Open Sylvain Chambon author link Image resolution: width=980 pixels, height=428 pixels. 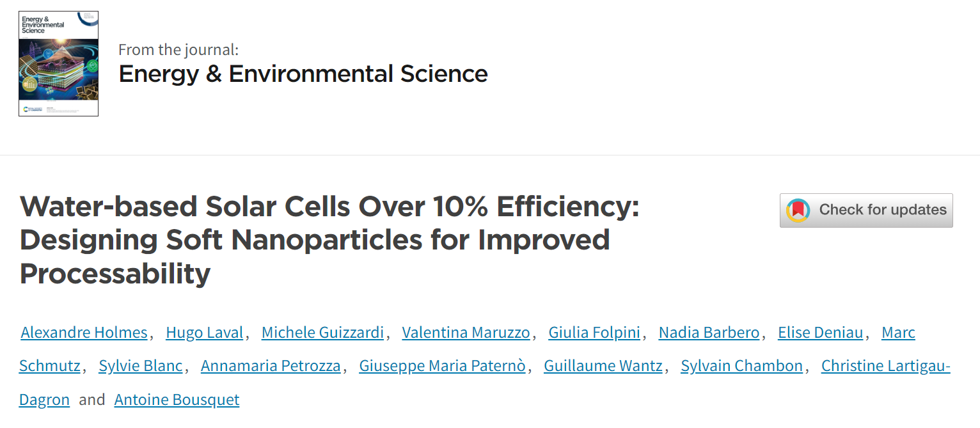click(741, 366)
